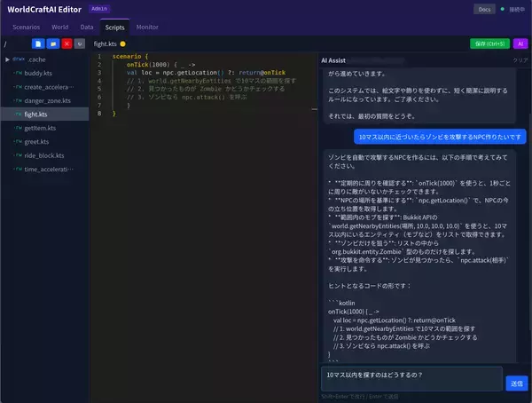The width and height of the screenshot is (532, 403).
Task: Click the AI Assist panel header
Action: tap(333, 60)
